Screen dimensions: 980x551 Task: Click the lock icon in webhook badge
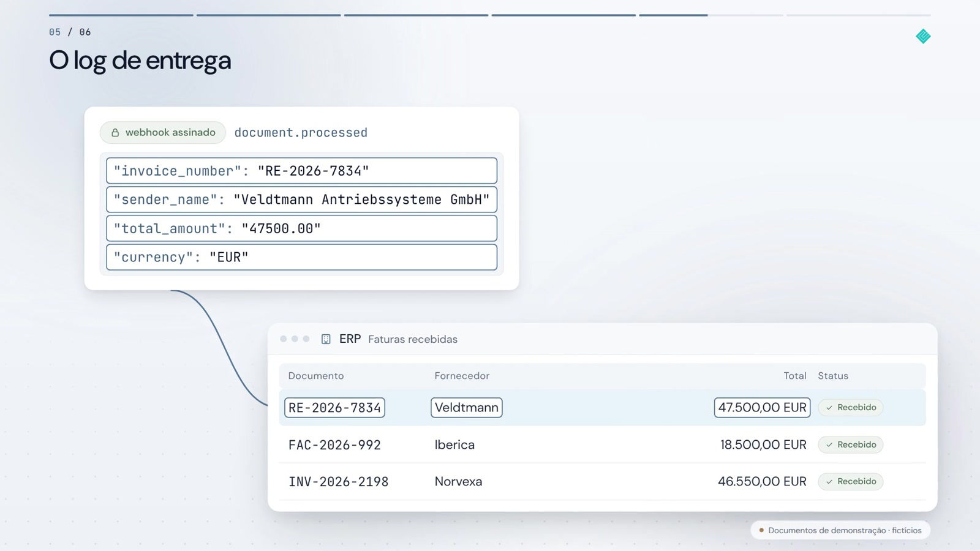(115, 132)
